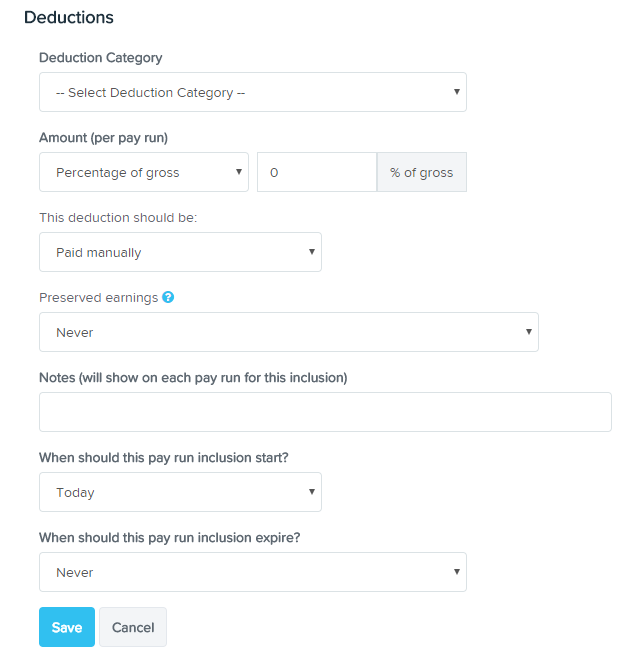Click the arrow on Today start selector
Screen dimensions: 625x656
[x=312, y=492]
